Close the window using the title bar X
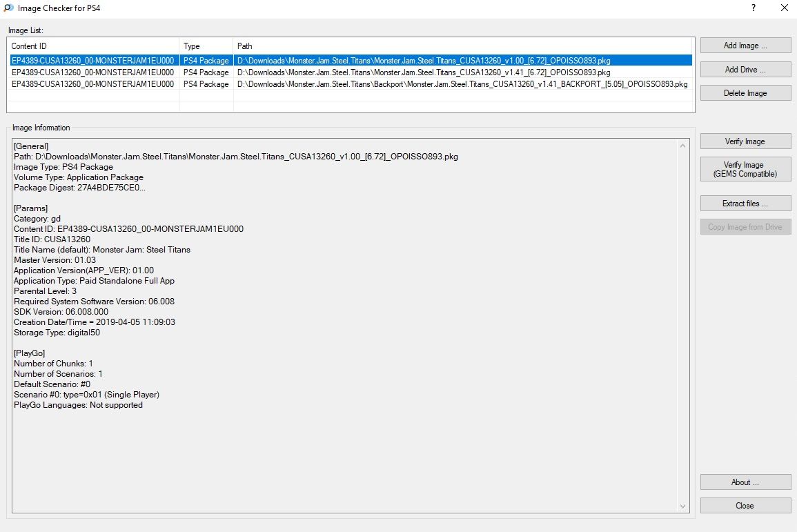This screenshot has height=532, width=797. tap(783, 9)
